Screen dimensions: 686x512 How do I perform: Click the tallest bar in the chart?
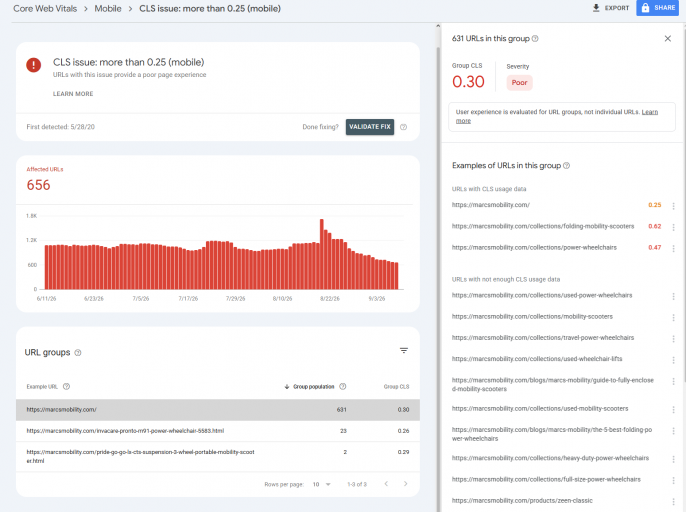(322, 254)
